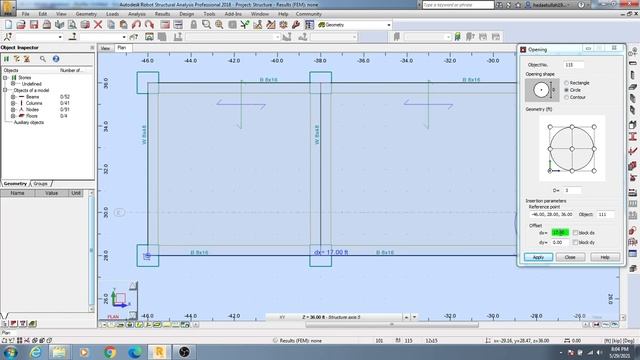The height and width of the screenshot is (360, 640).
Task: Click the zoom window magnifier icon
Action: (x=207, y=25)
